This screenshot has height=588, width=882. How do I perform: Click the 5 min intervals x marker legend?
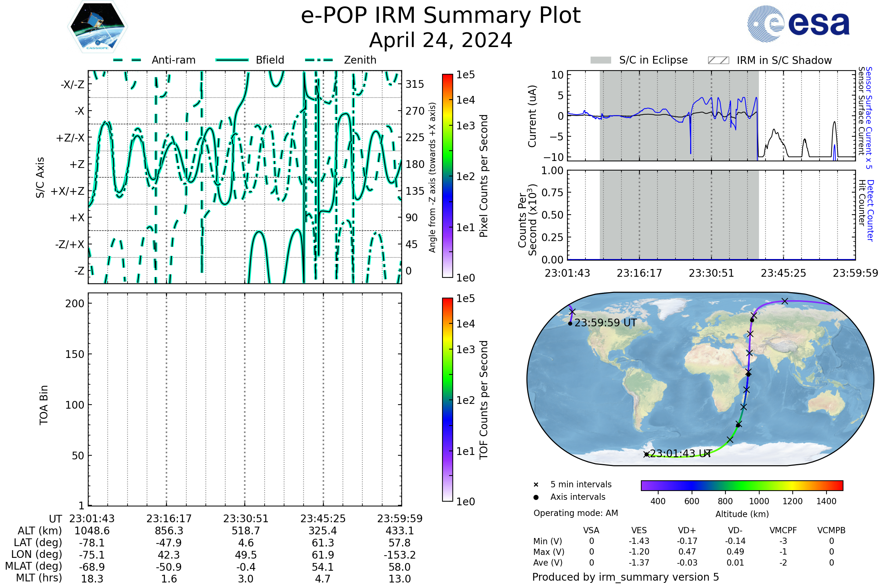536,485
